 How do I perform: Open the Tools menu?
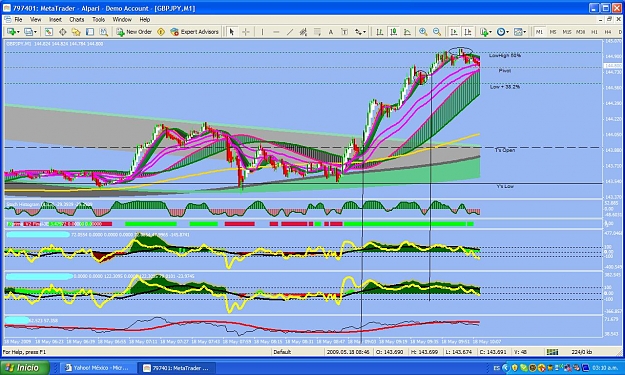click(x=98, y=20)
